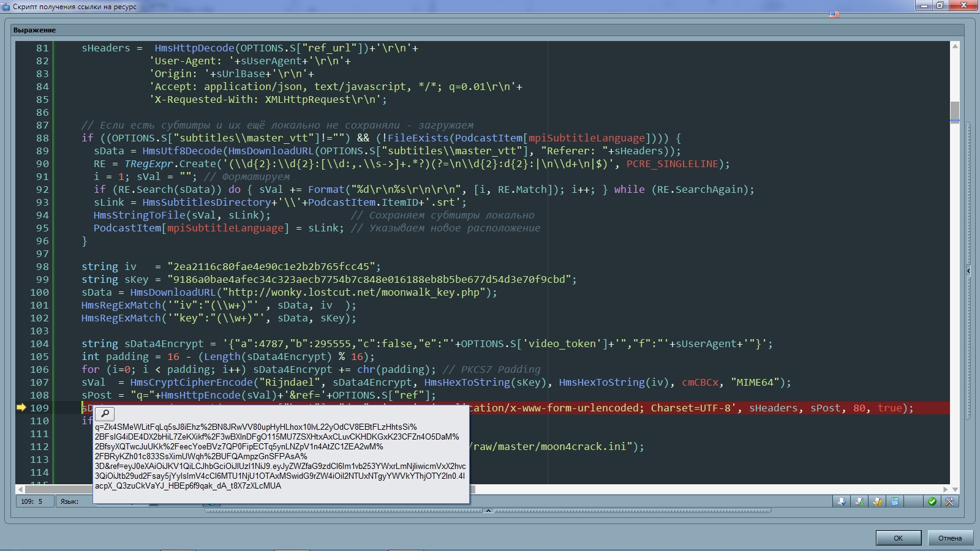Open the calculator evaluate icon
The image size is (980, 551).
[895, 501]
